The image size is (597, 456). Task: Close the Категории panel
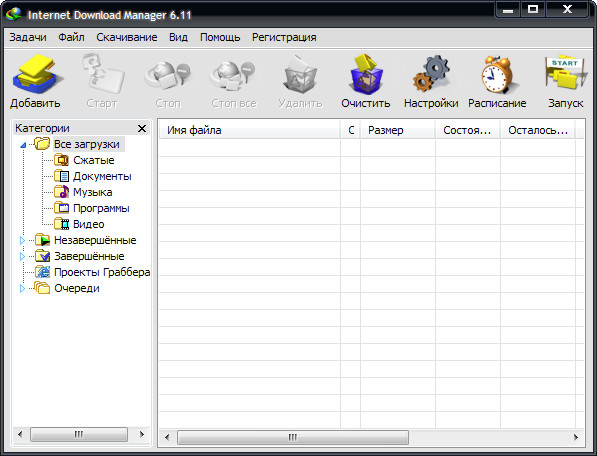point(142,129)
